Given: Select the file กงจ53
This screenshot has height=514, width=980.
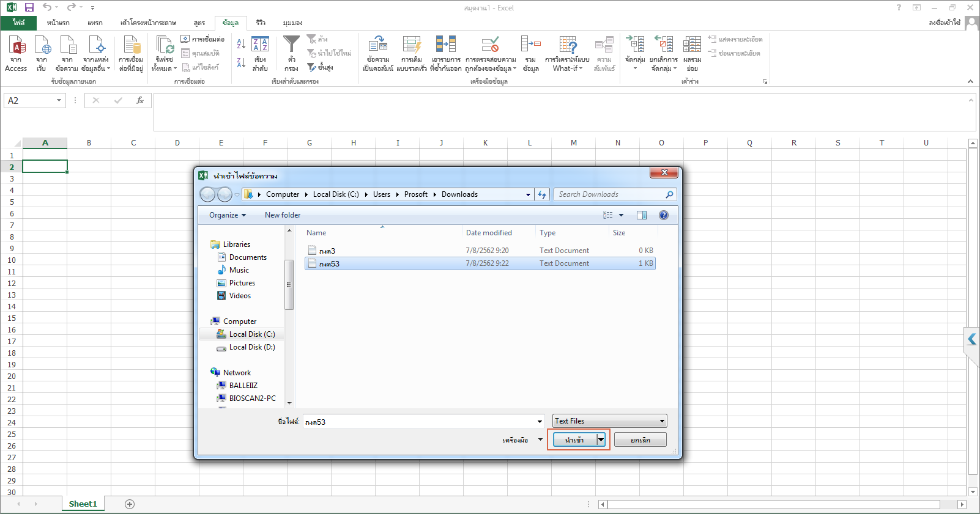Looking at the screenshot, I should (480, 263).
